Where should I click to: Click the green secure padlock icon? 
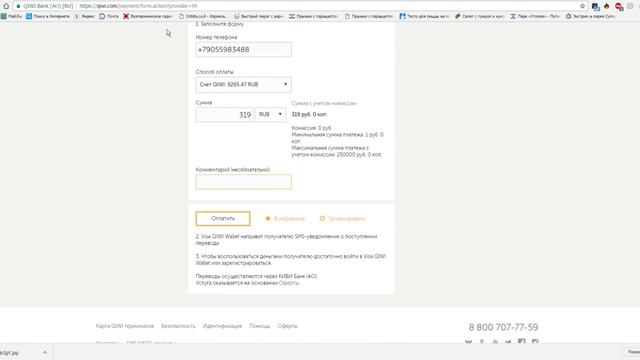(18, 6)
